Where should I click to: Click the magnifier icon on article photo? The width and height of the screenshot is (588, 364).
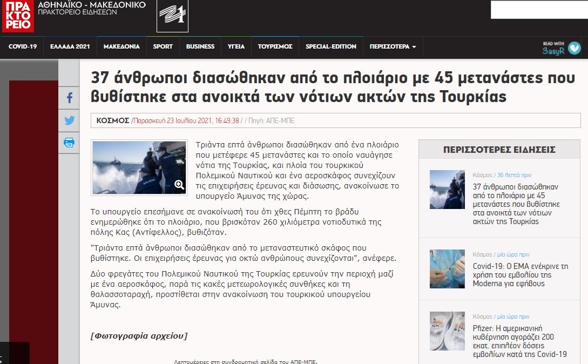pyautogui.click(x=179, y=185)
